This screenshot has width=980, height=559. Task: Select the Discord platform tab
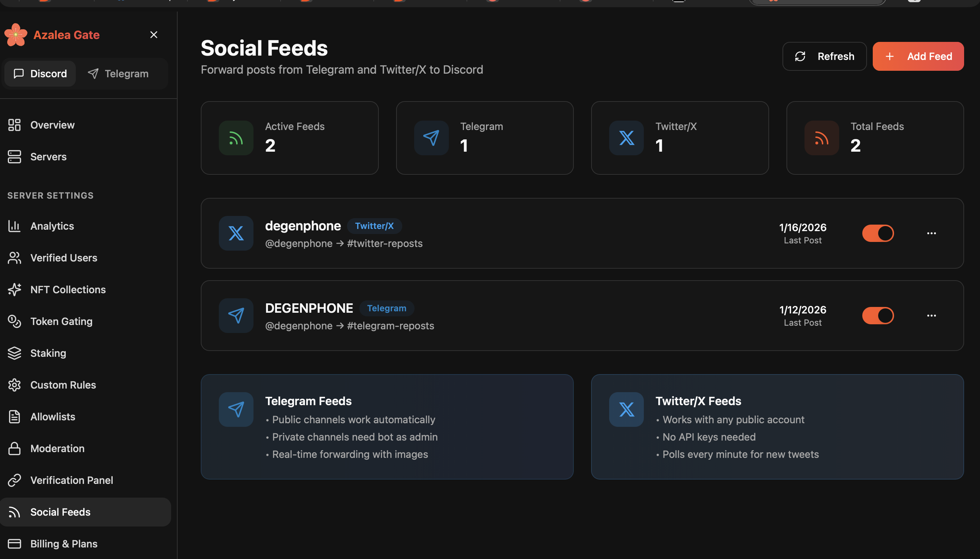pyautogui.click(x=40, y=73)
